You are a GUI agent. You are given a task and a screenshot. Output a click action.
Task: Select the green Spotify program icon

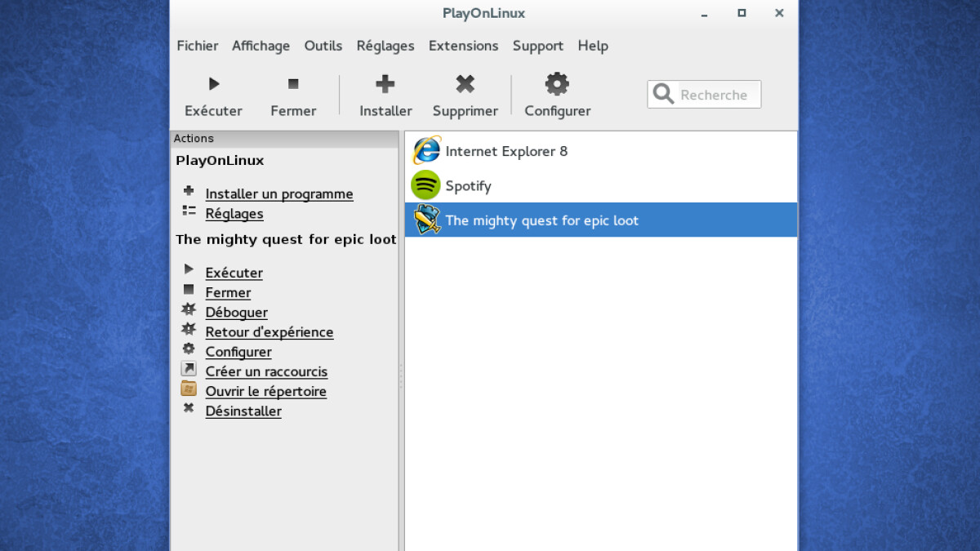426,185
